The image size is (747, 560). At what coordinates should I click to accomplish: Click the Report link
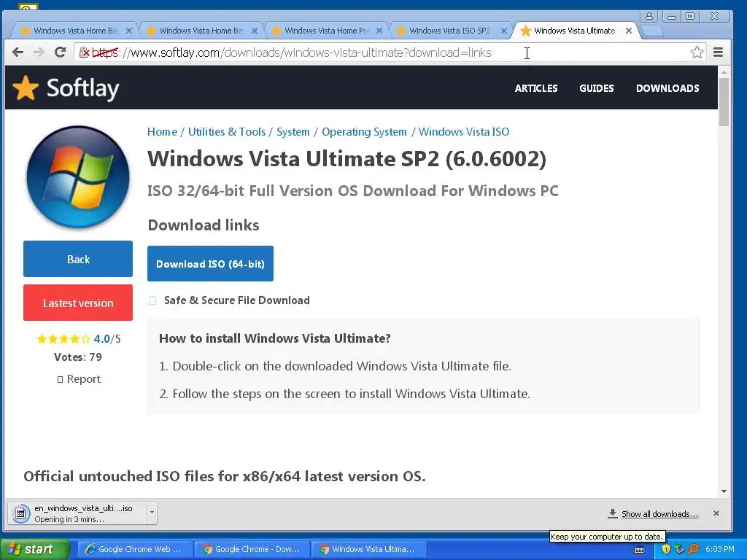tap(83, 379)
